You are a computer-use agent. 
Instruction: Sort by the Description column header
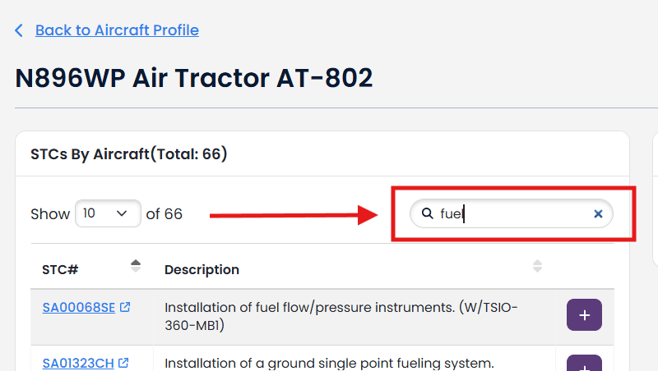click(202, 269)
